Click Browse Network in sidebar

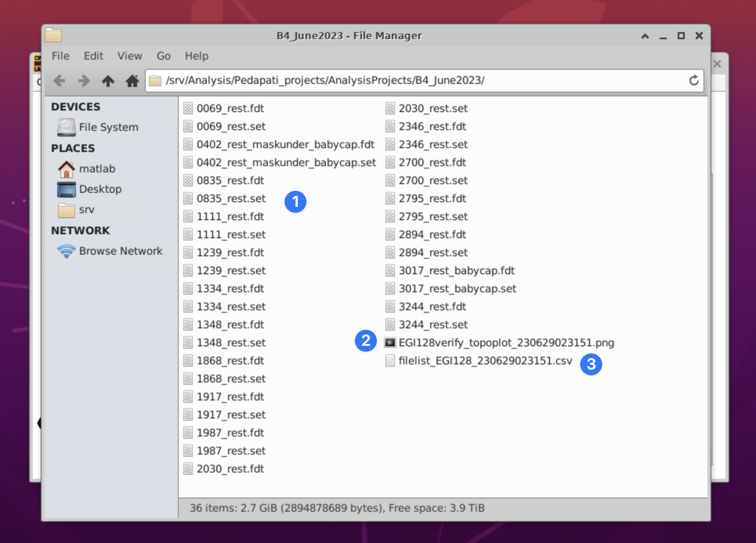point(120,251)
